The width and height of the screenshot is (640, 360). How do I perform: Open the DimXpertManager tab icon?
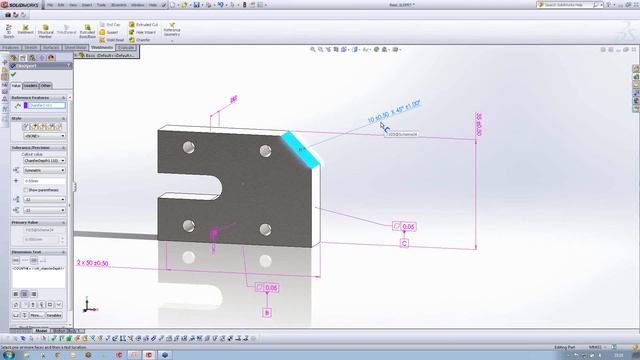tap(42, 58)
